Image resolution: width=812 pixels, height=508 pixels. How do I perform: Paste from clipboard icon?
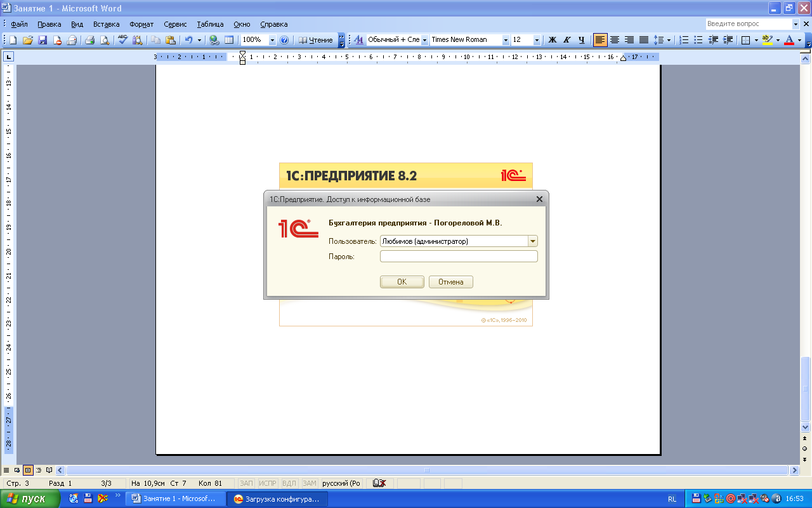170,40
